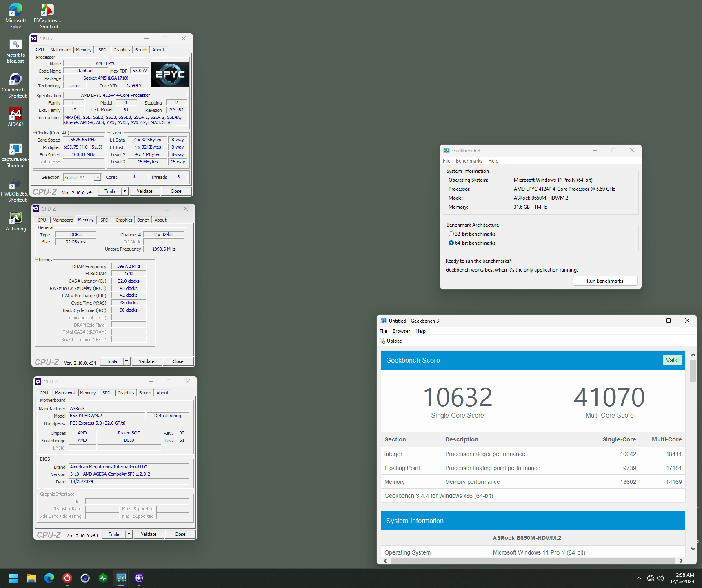Switch to Geekbench taskbar icon
The width and height of the screenshot is (702, 588).
point(121,578)
